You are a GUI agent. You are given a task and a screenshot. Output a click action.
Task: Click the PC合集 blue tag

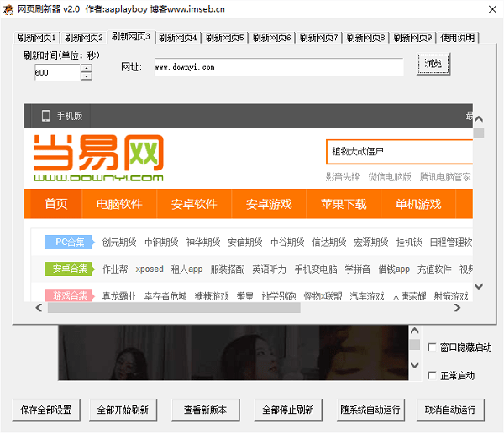coord(70,242)
